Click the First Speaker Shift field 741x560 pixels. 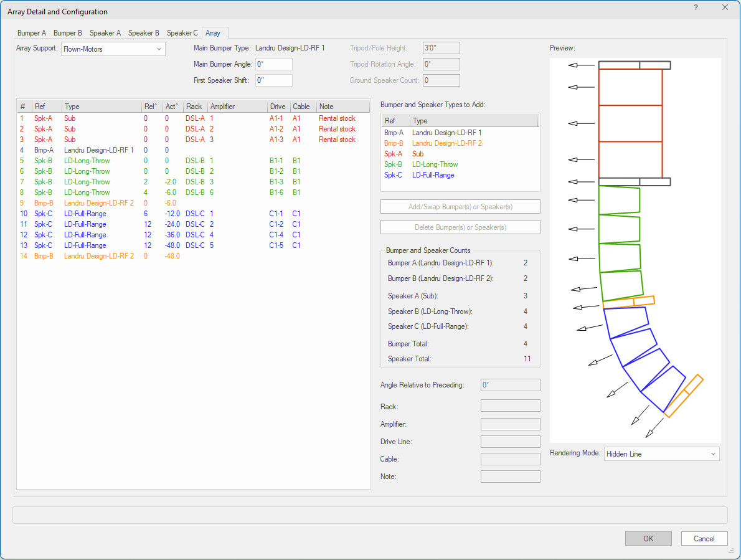coord(274,80)
